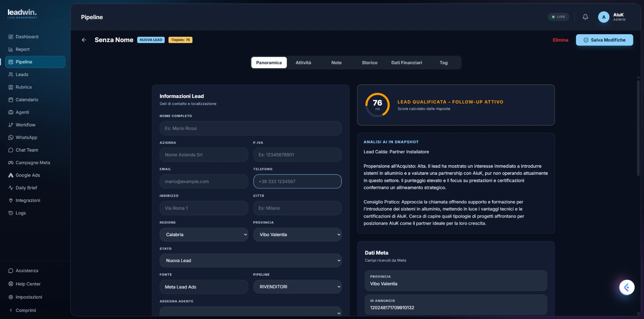Open the Logs history icon
The height and width of the screenshot is (319, 644).
tap(11, 213)
